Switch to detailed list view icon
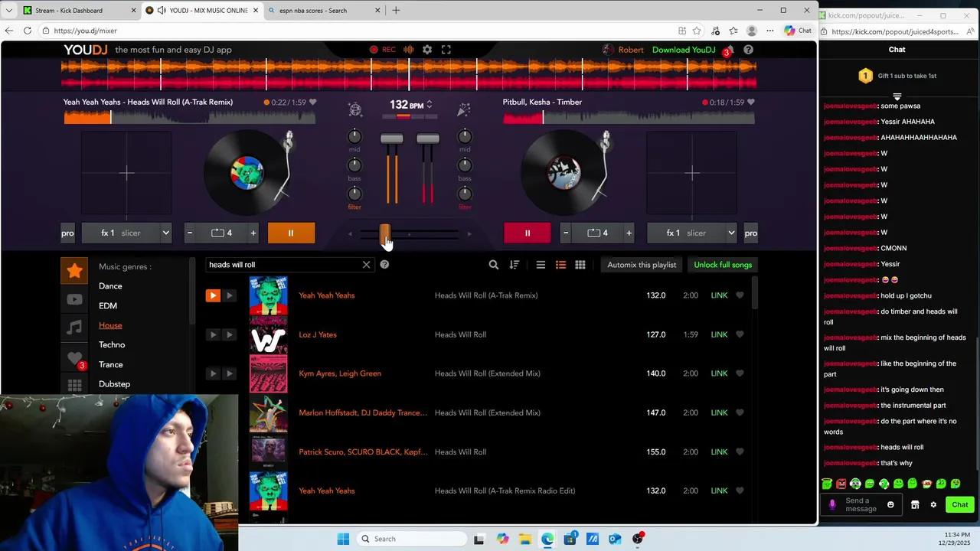This screenshot has height=551, width=980. (560, 265)
